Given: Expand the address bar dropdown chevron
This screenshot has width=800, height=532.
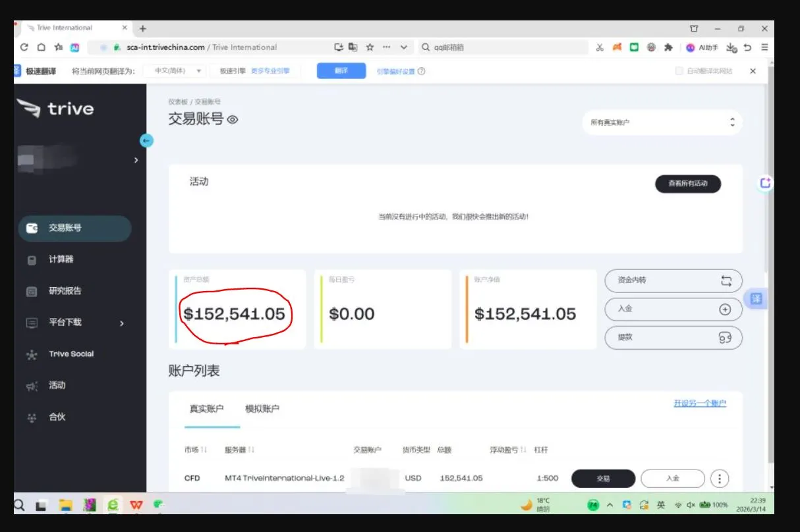Looking at the screenshot, I should (x=404, y=47).
